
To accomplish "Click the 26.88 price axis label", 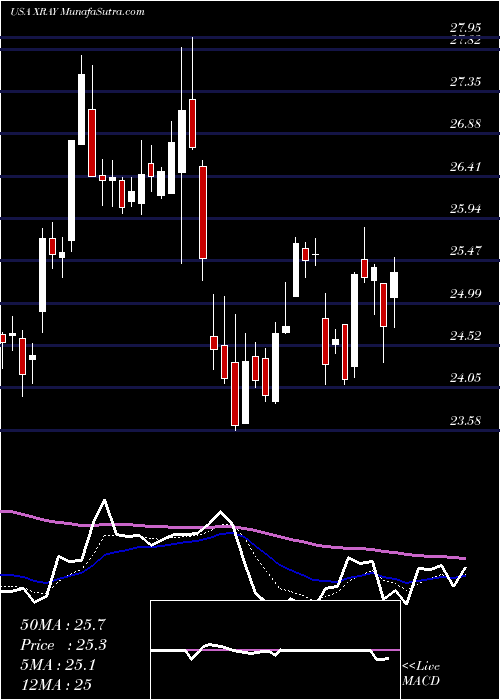I will (x=465, y=124).
